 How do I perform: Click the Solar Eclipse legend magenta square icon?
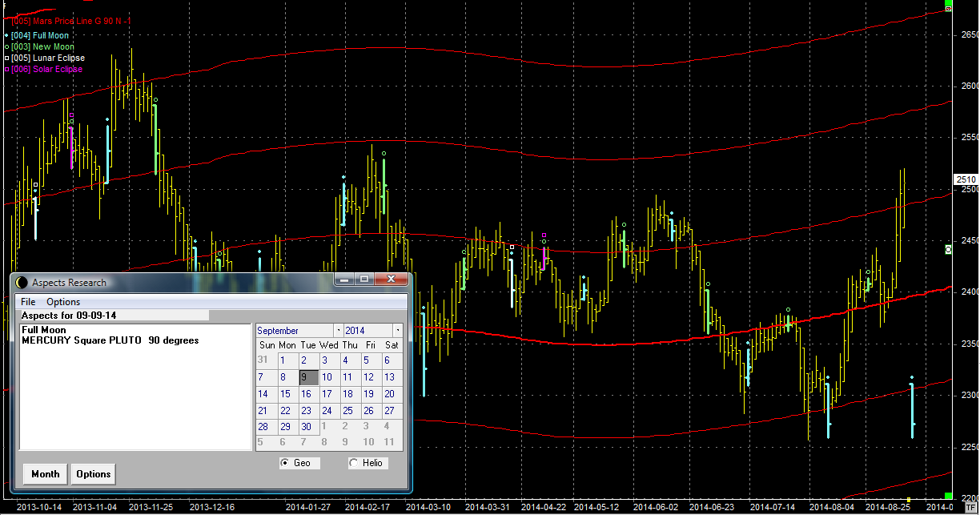[x=6, y=70]
